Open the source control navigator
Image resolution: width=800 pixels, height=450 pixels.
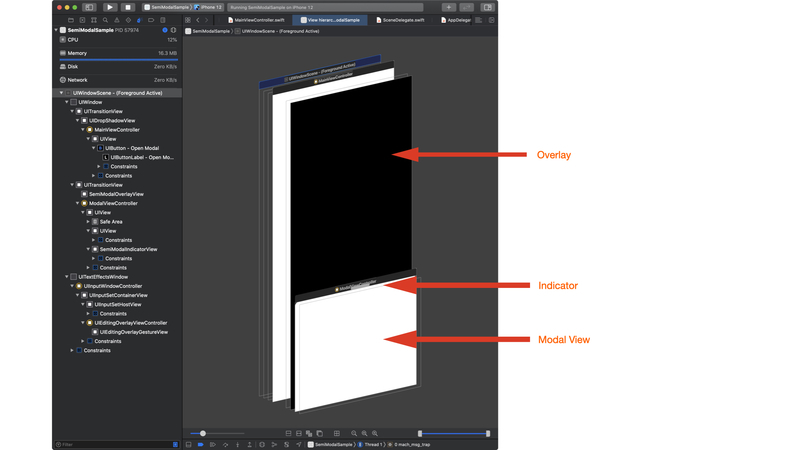coord(82,20)
